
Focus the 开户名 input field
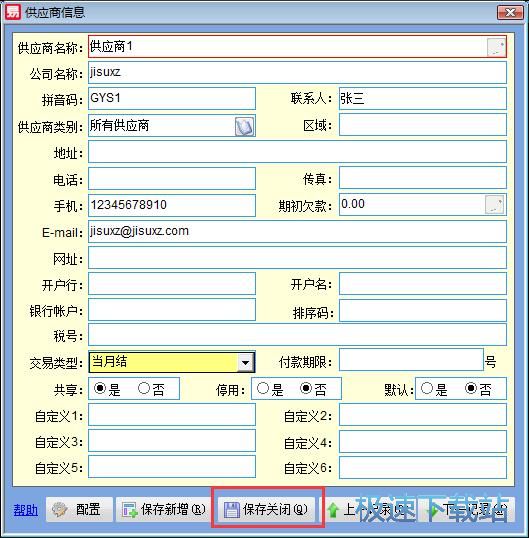(423, 283)
